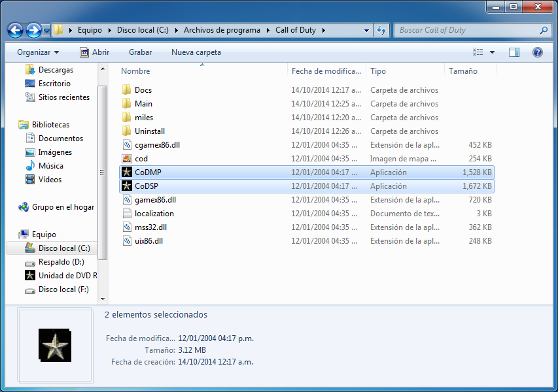The image size is (558, 392).
Task: Open the view options dropdown arrow
Action: [x=492, y=52]
